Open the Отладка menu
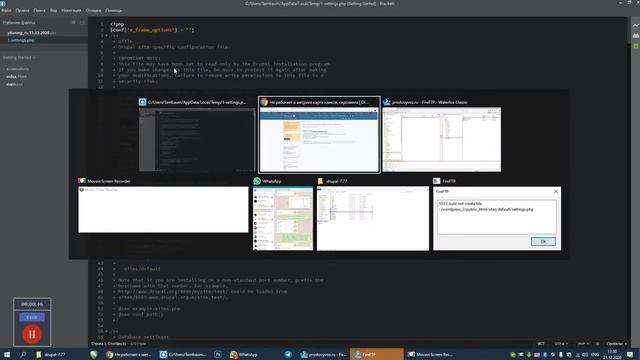 pyautogui.click(x=93, y=10)
